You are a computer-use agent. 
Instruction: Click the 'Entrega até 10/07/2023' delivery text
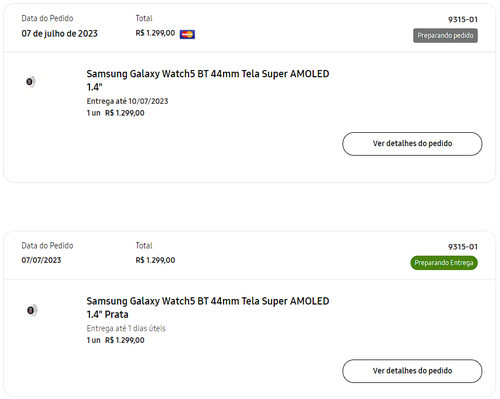tap(127, 101)
